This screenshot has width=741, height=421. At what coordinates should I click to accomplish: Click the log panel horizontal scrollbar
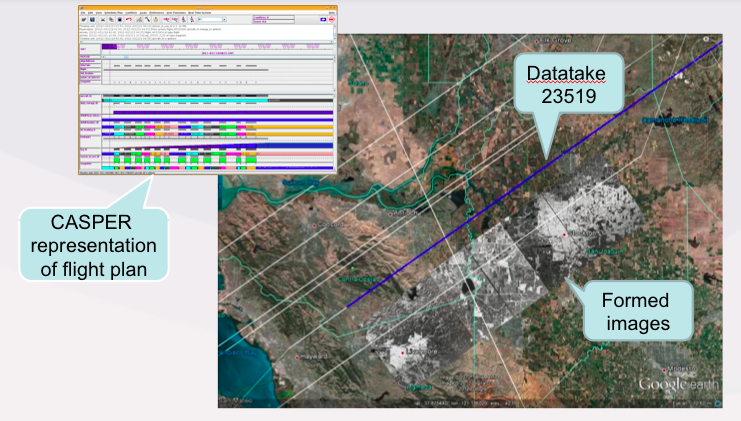(x=206, y=42)
